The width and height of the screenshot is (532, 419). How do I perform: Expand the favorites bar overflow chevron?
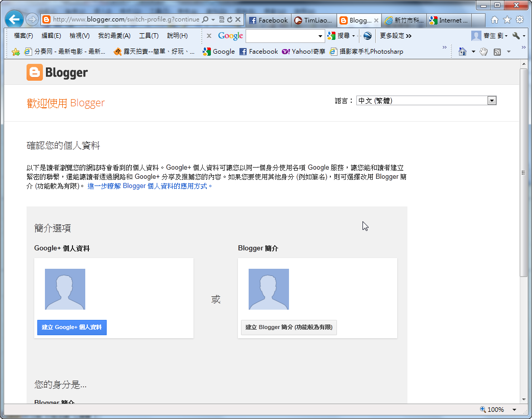tap(445, 48)
